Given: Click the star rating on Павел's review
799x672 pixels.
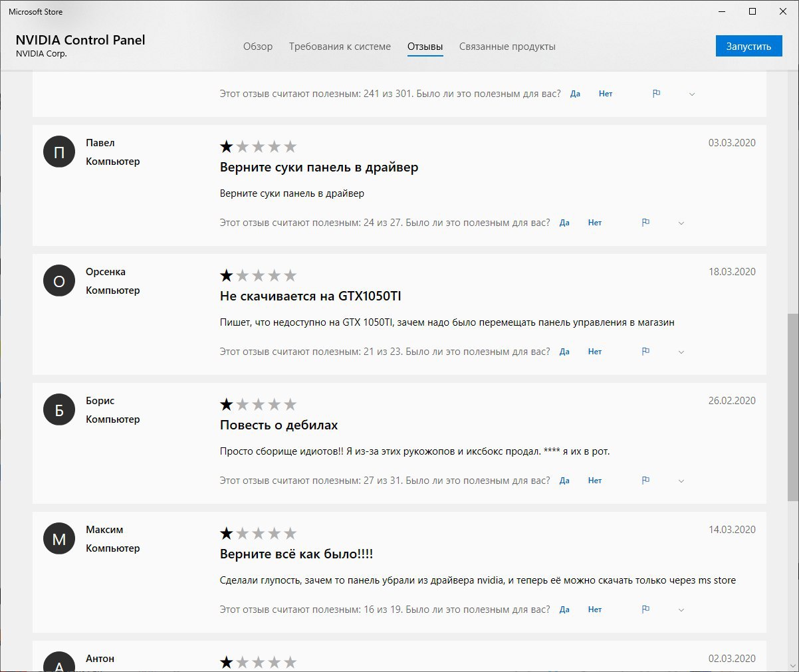Looking at the screenshot, I should coord(258,146).
